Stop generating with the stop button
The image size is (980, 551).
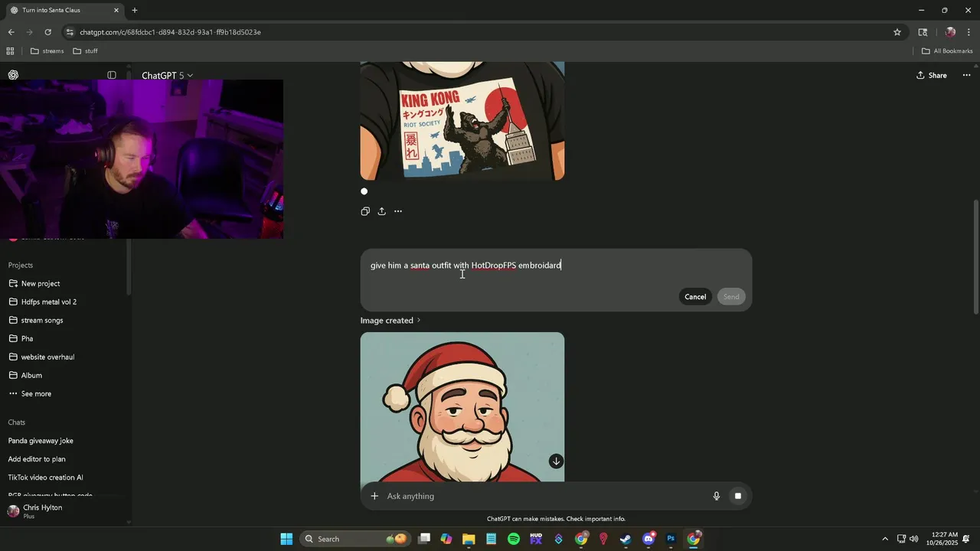pyautogui.click(x=738, y=496)
